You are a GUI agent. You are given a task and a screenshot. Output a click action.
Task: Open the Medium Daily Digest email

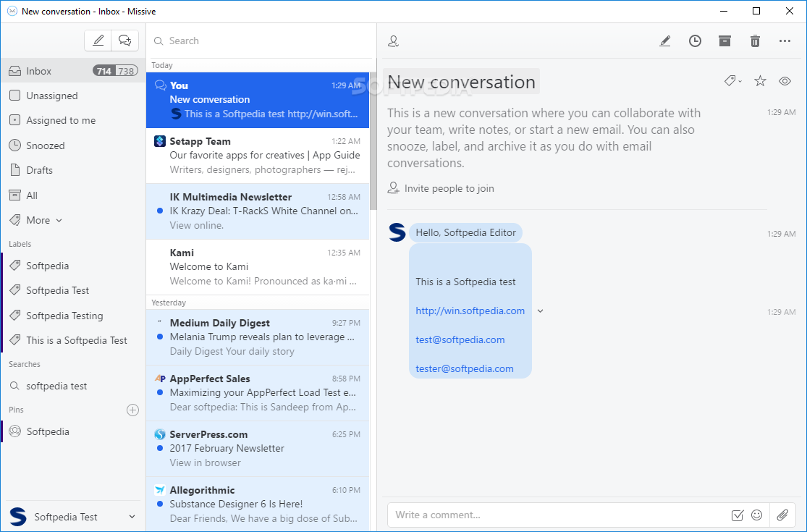coord(258,337)
